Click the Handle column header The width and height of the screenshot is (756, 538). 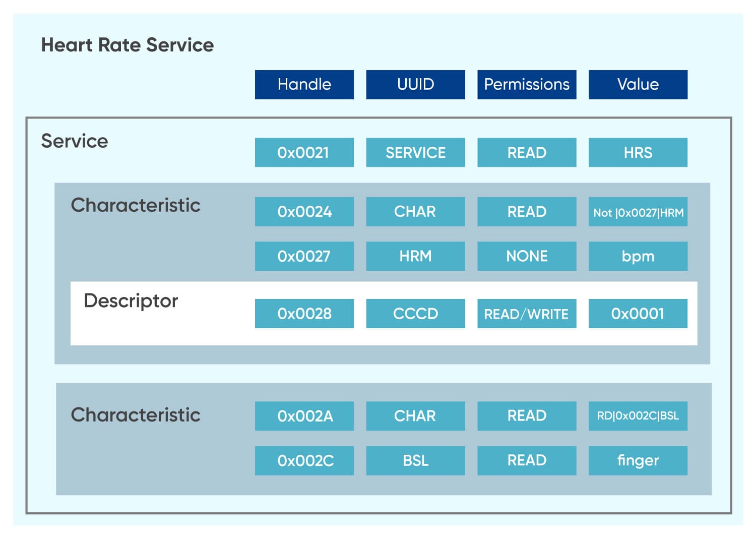(304, 84)
